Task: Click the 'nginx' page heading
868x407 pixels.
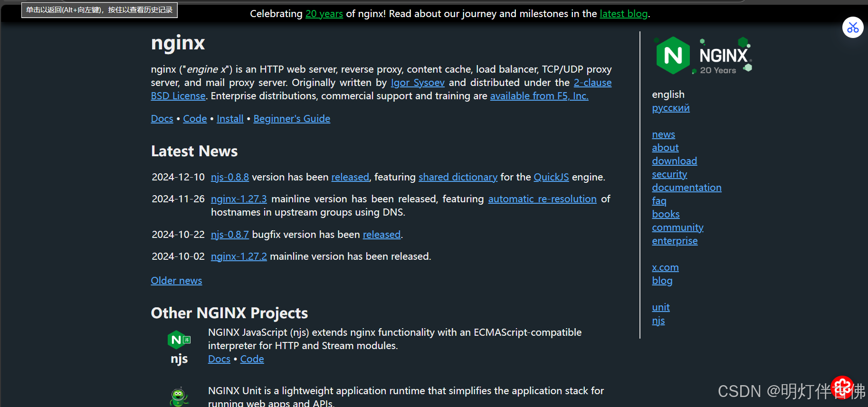Action: tap(178, 43)
